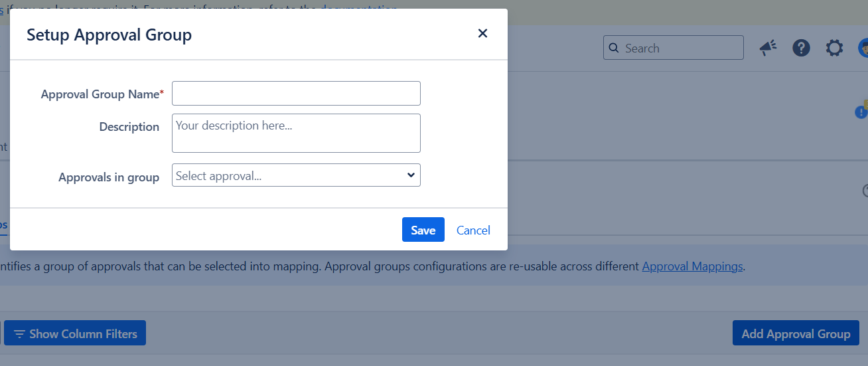This screenshot has width=868, height=366.
Task: Click the magnifier icon in Search box
Action: click(614, 48)
